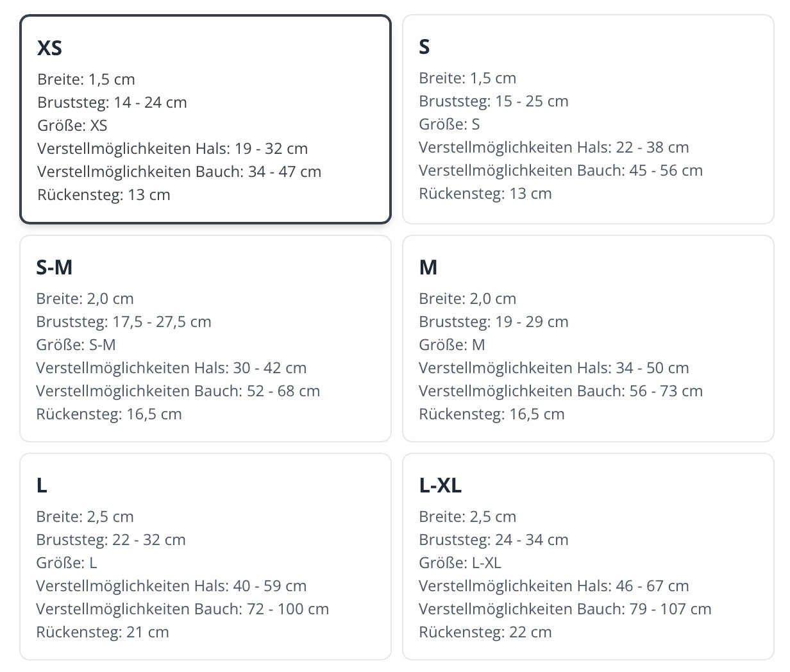Click Bruststeg 19 - 29 cm line
Viewport: 790px width, 672px height.
pos(493,322)
